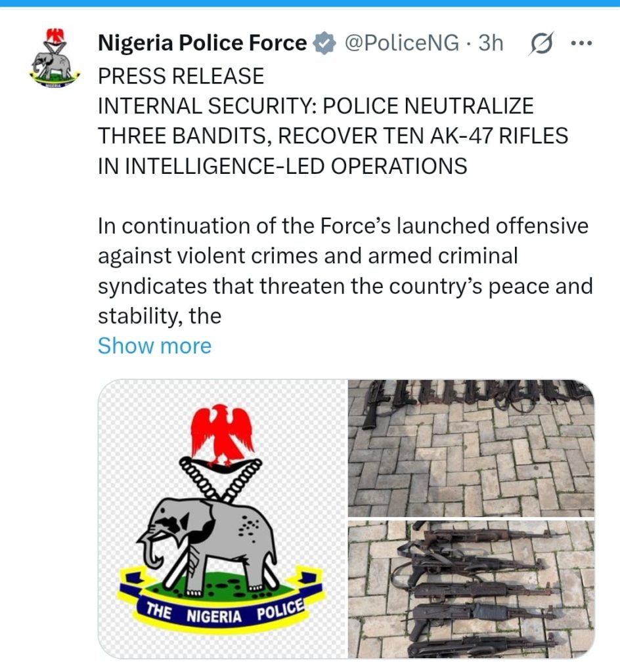Open the Nigeria Police crest image
620x672 pixels.
click(x=222, y=518)
